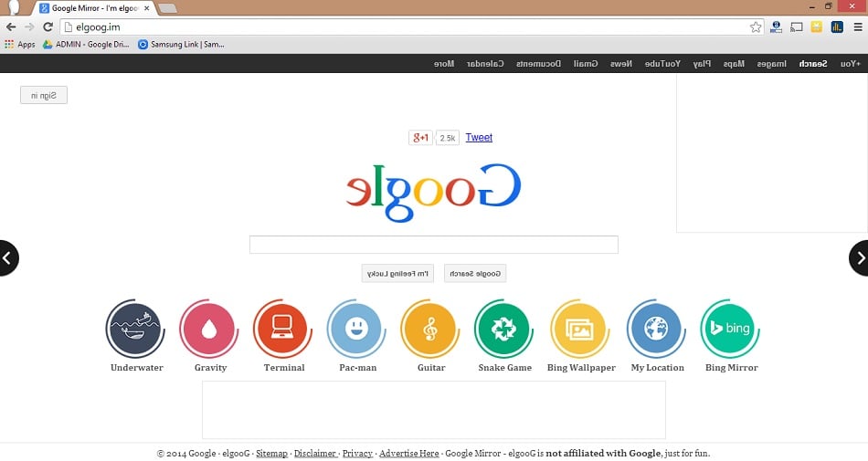Open the Disclaimer footer link
Image resolution: width=868 pixels, height=461 pixels.
[315, 454]
